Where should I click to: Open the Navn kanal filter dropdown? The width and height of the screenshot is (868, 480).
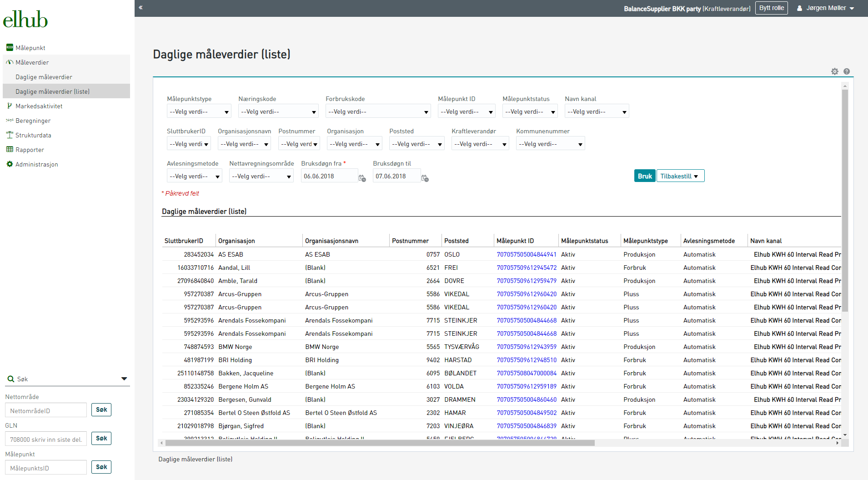tap(597, 111)
